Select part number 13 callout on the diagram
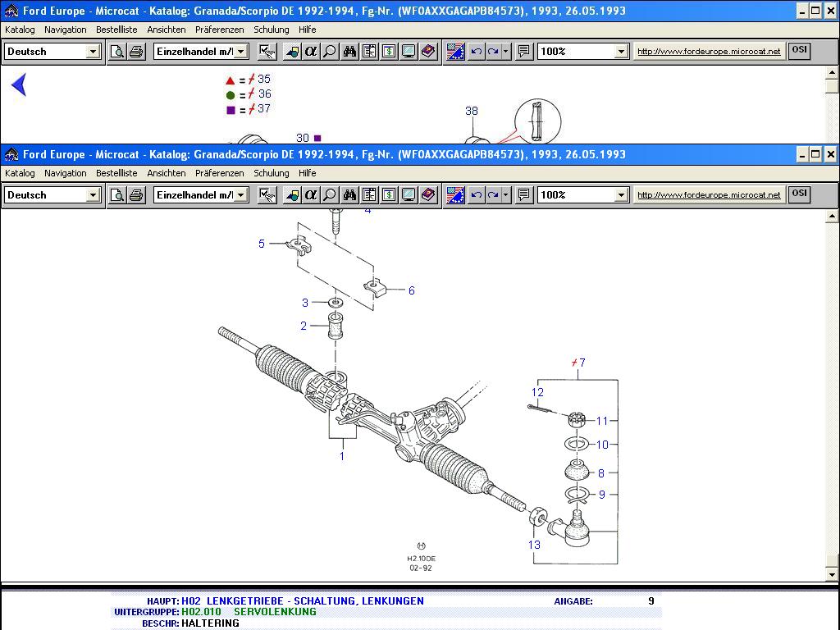Image resolution: width=840 pixels, height=630 pixels. [534, 545]
